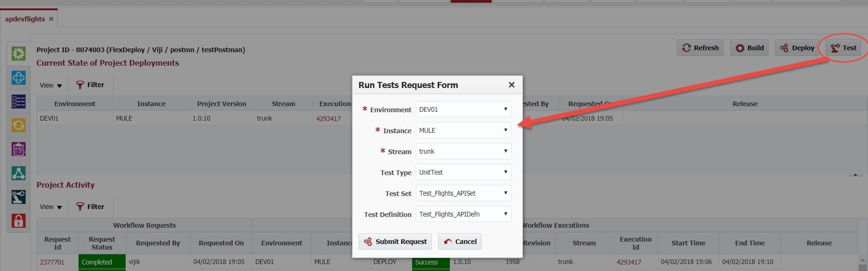The width and height of the screenshot is (868, 271).
Task: Click the red padlock security sidebar icon
Action: pos(19,220)
